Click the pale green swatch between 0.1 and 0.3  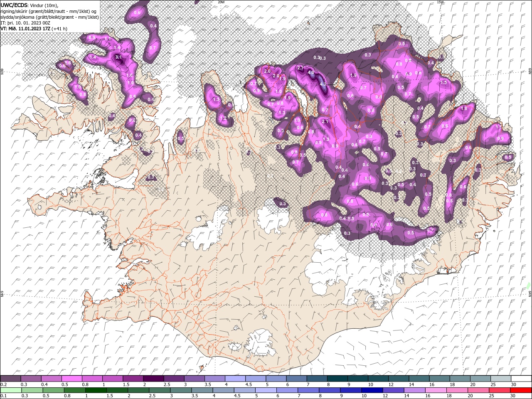[11, 390]
